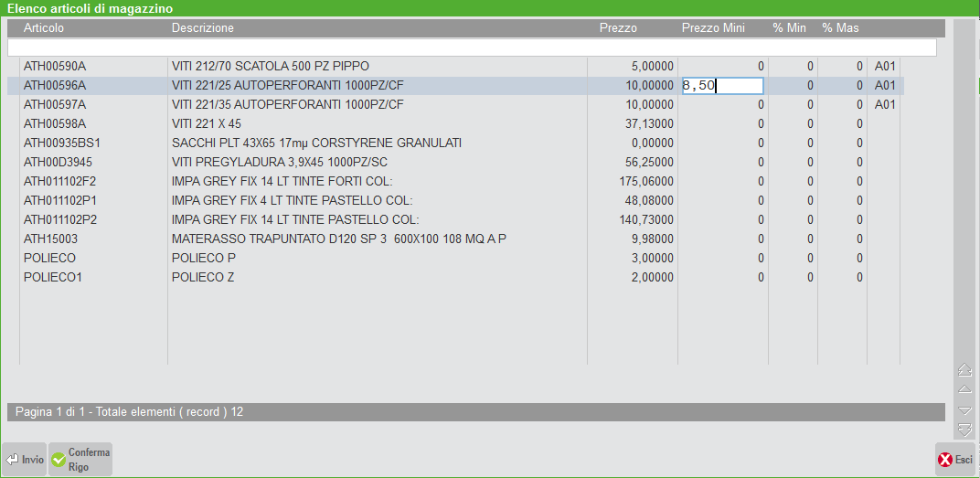
Task: Click the Prezzo column header
Action: tap(618, 28)
